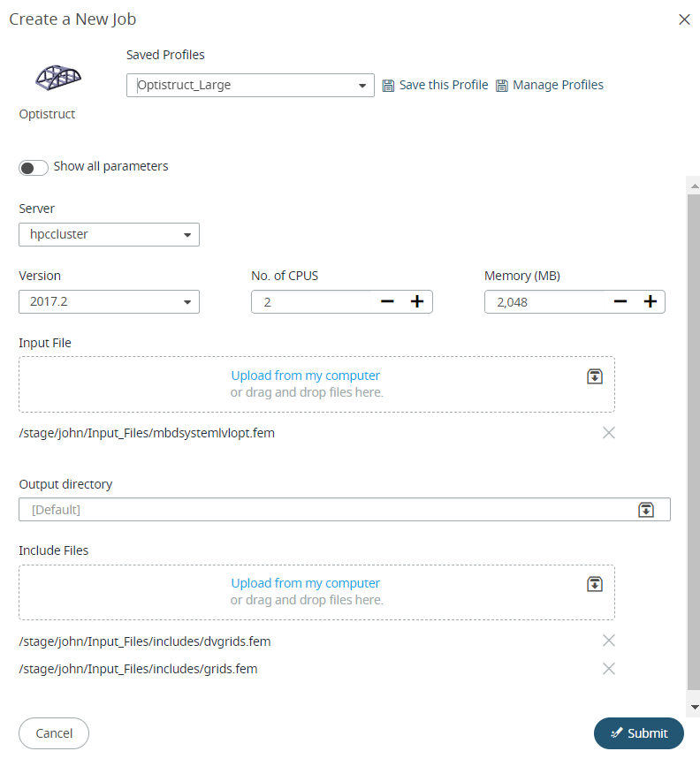Click the Submit button
The image size is (700, 774).
638,733
